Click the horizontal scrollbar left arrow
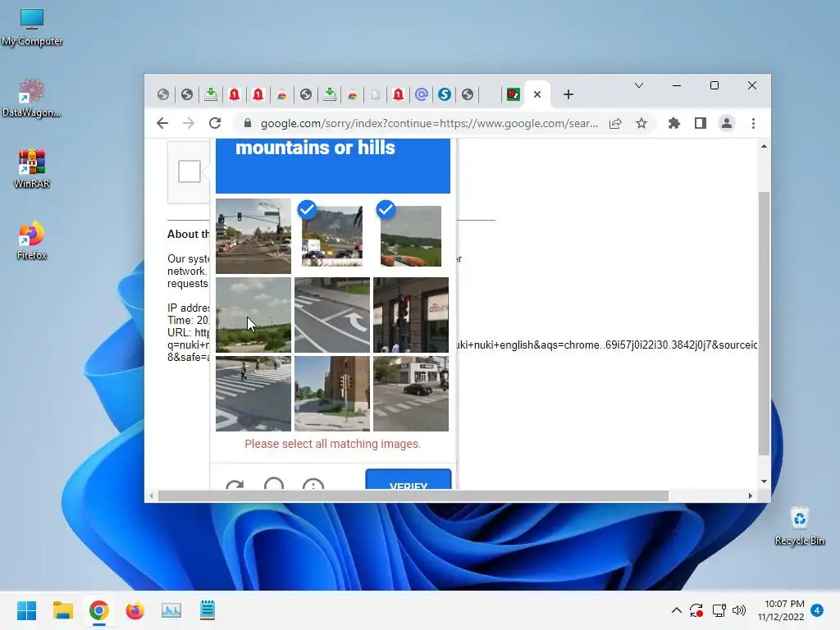 pyautogui.click(x=152, y=496)
